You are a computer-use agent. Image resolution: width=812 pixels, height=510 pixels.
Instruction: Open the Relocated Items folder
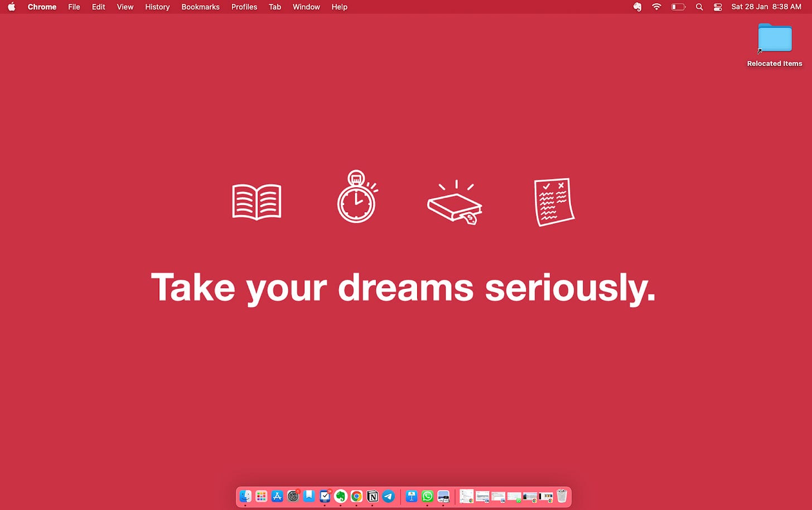(x=775, y=46)
